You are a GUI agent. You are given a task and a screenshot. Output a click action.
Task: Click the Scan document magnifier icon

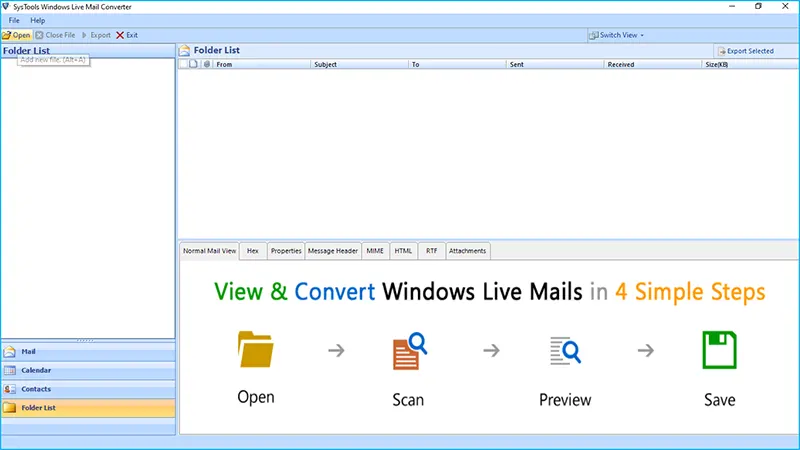pyautogui.click(x=410, y=351)
